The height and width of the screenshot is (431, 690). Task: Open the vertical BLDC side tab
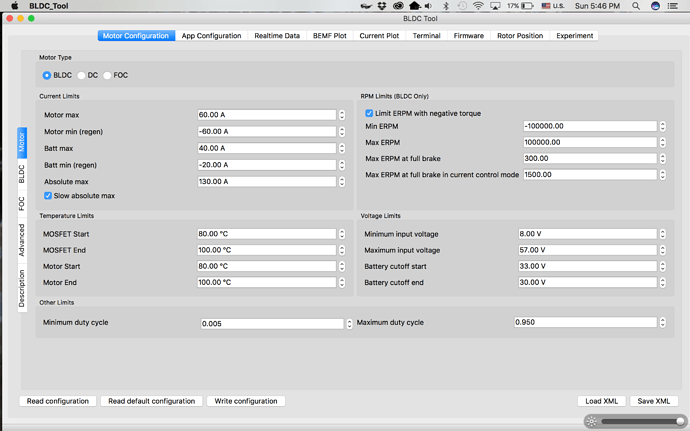[22, 173]
